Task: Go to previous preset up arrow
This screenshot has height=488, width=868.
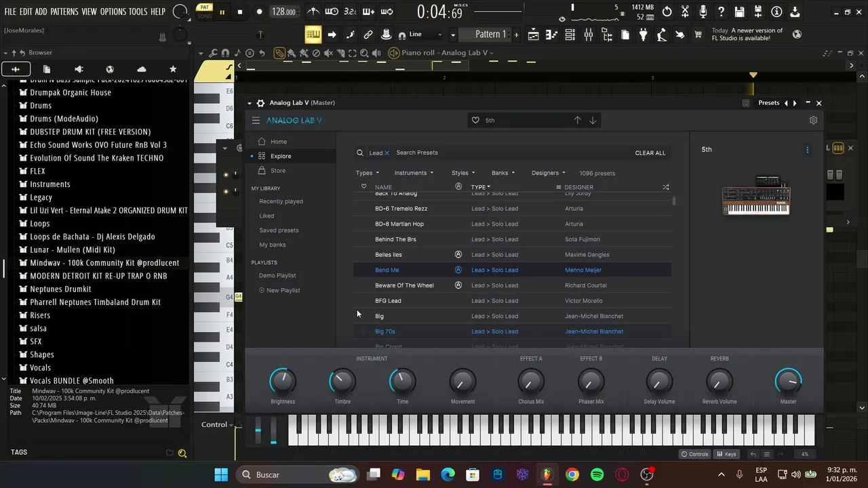Action: coord(577,120)
